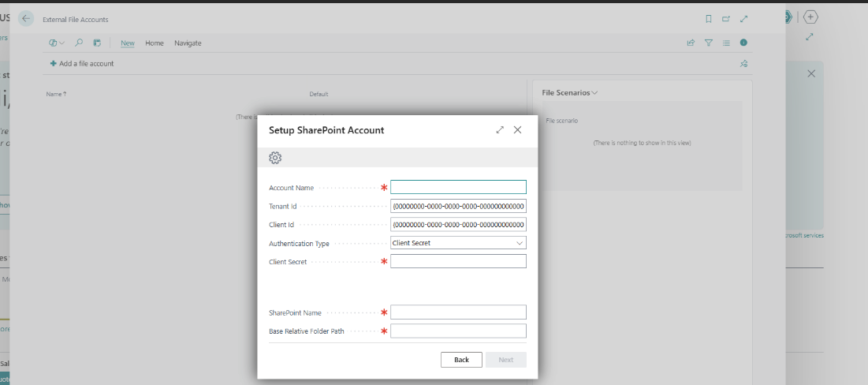Click the SharePoint Name field

[x=458, y=312]
